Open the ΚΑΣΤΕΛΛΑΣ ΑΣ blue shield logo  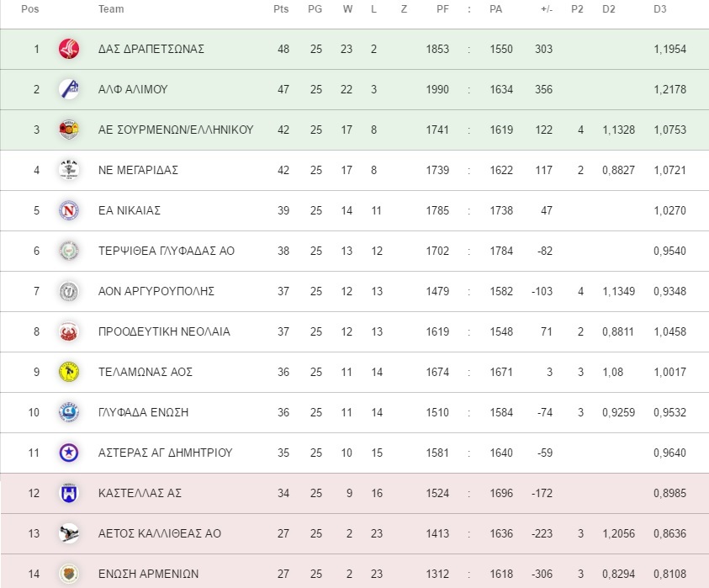coord(69,493)
